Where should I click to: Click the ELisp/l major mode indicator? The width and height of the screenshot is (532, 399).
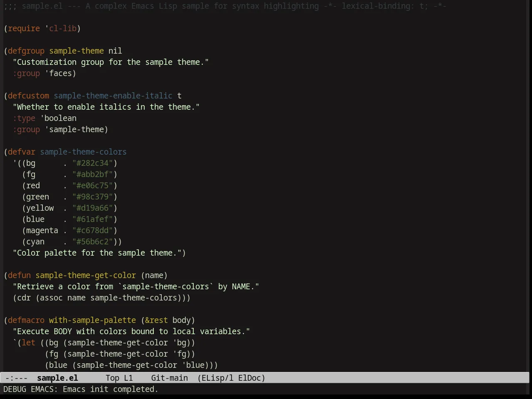coord(215,378)
